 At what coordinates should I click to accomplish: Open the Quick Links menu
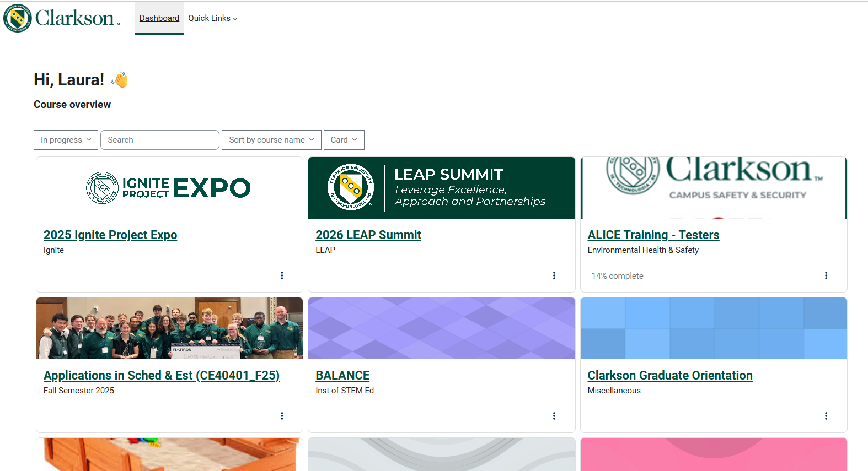tap(213, 18)
